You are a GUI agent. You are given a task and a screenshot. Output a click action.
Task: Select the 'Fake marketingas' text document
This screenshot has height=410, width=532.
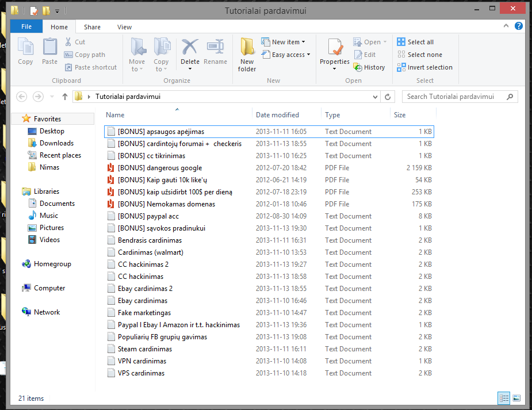pos(269,313)
